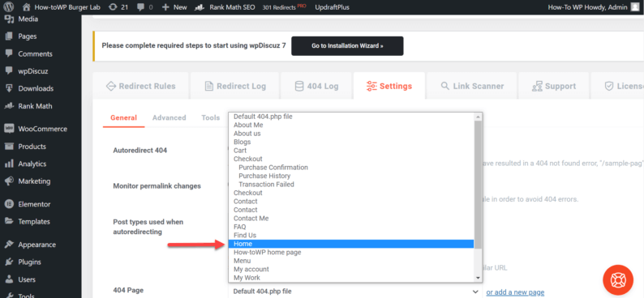This screenshot has height=298, width=644.
Task: Switch to Redirect Rules tab
Action: (140, 86)
